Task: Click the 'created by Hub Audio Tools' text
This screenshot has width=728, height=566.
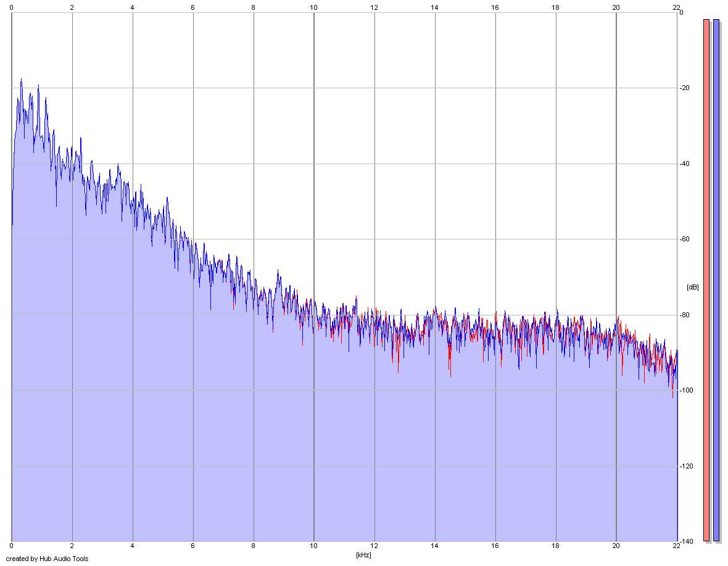Action: [x=47, y=559]
